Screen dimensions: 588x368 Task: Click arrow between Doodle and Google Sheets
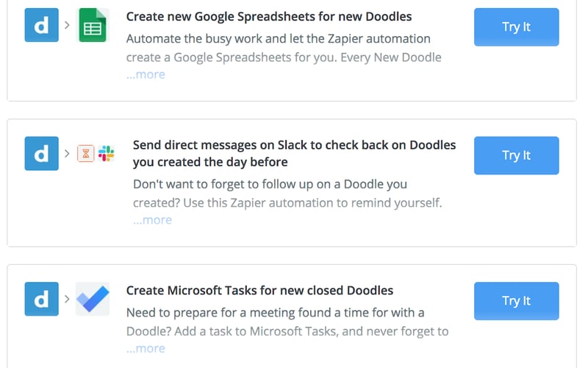[67, 26]
